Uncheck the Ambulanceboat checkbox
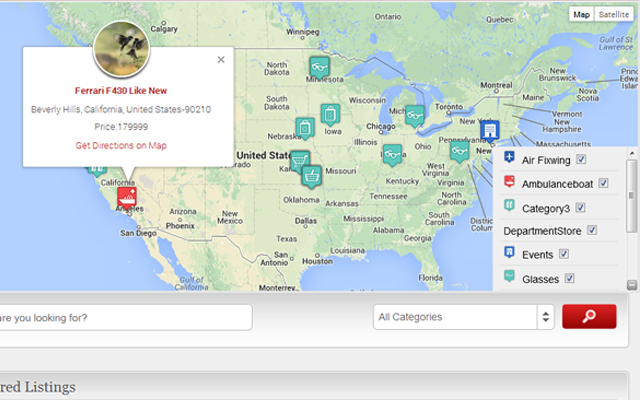 603,183
